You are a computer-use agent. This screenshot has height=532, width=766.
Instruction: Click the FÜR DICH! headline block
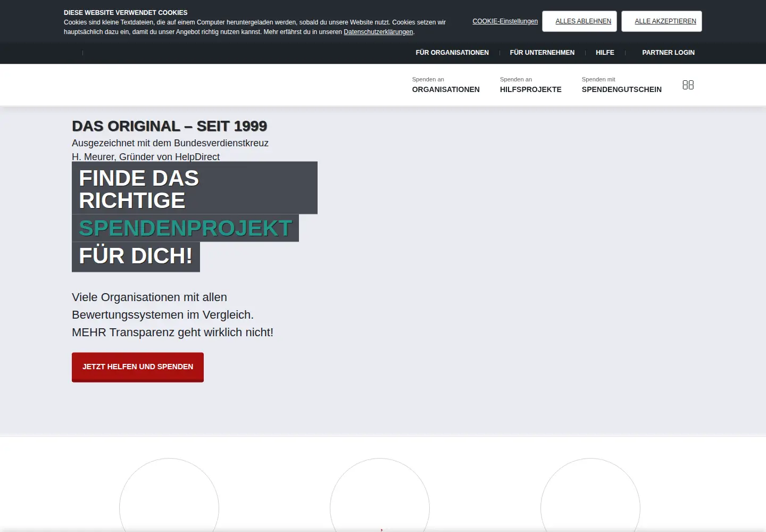(x=136, y=256)
